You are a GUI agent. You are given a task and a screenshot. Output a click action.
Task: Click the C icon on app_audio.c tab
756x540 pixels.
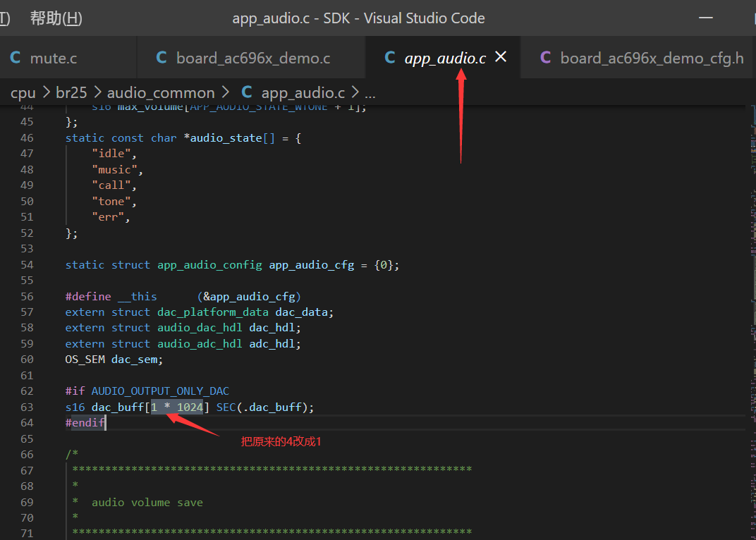[390, 59]
